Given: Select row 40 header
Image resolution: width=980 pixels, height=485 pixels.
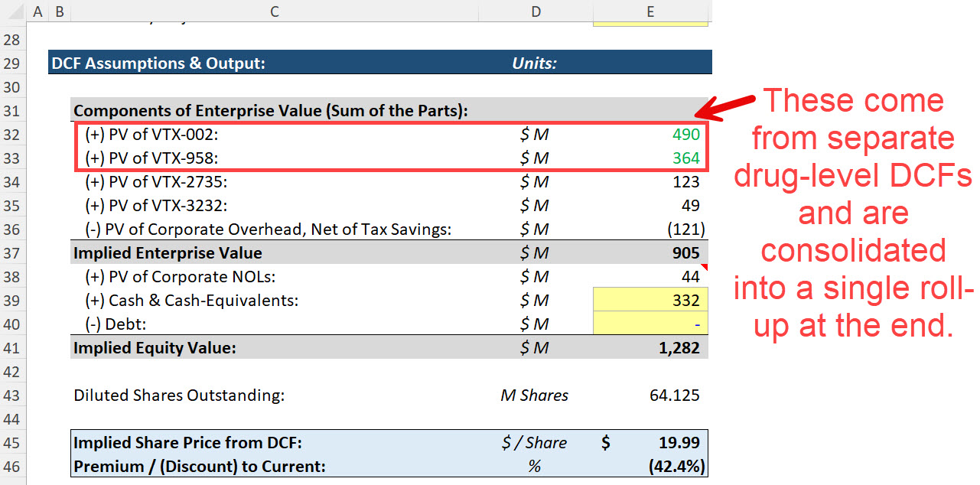Looking at the screenshot, I should tap(13, 324).
